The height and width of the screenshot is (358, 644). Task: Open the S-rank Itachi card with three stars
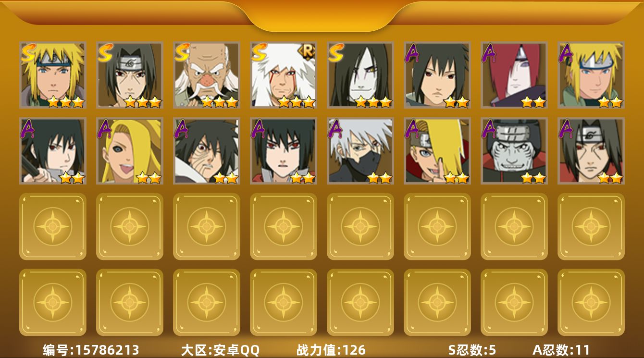(130, 75)
